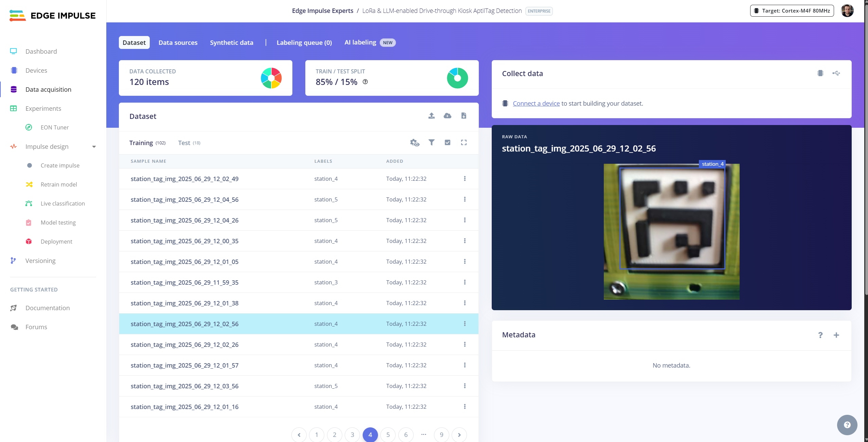Click the Connect a device link
This screenshot has width=868, height=442.
pos(536,104)
